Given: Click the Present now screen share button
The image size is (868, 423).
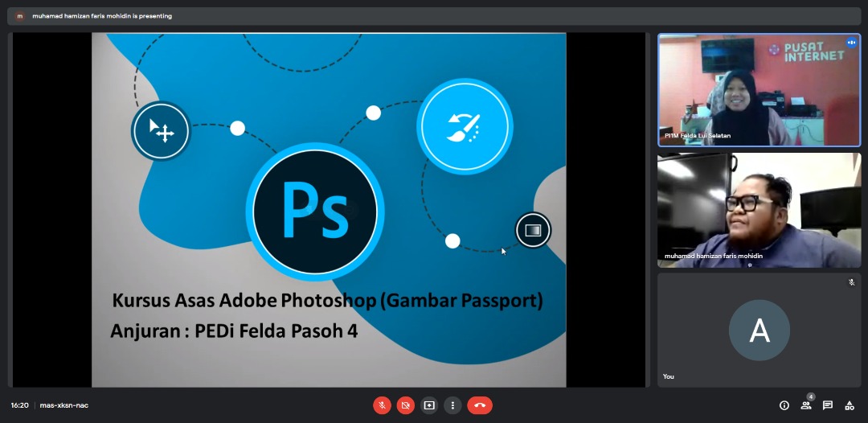Looking at the screenshot, I should (x=429, y=405).
